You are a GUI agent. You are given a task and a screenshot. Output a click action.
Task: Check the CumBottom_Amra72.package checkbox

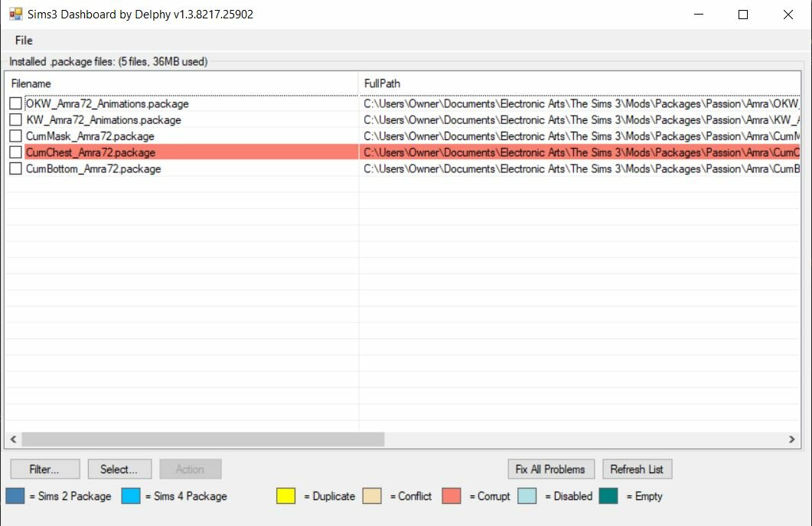[15, 168]
